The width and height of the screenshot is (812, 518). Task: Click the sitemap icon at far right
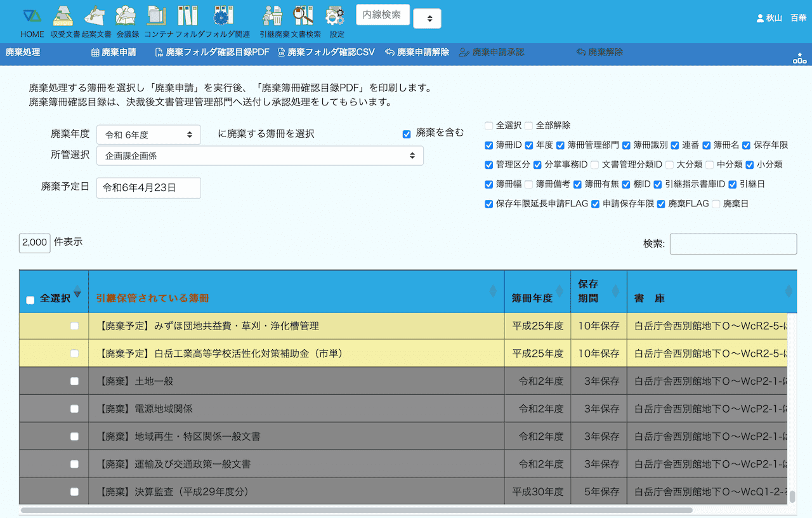tap(799, 59)
